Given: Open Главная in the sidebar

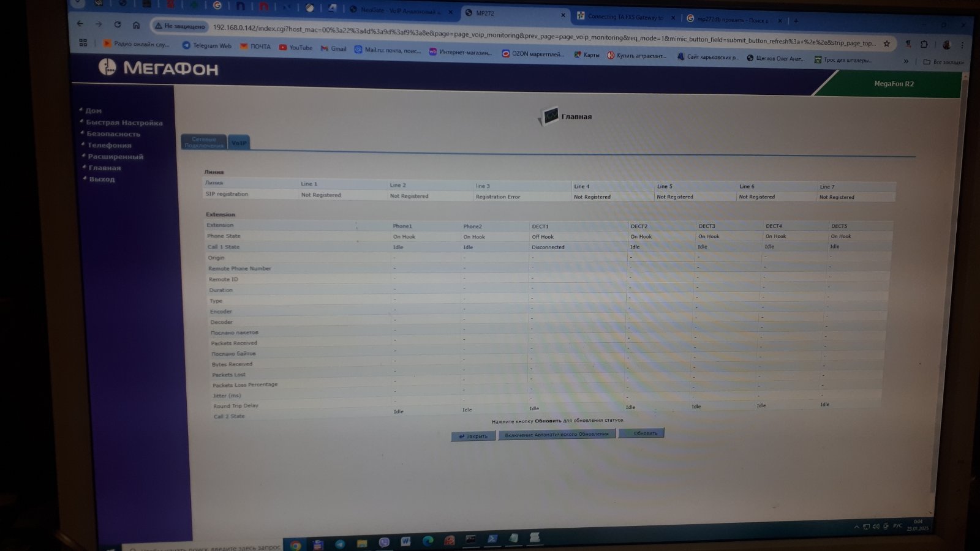Looking at the screenshot, I should pos(105,168).
